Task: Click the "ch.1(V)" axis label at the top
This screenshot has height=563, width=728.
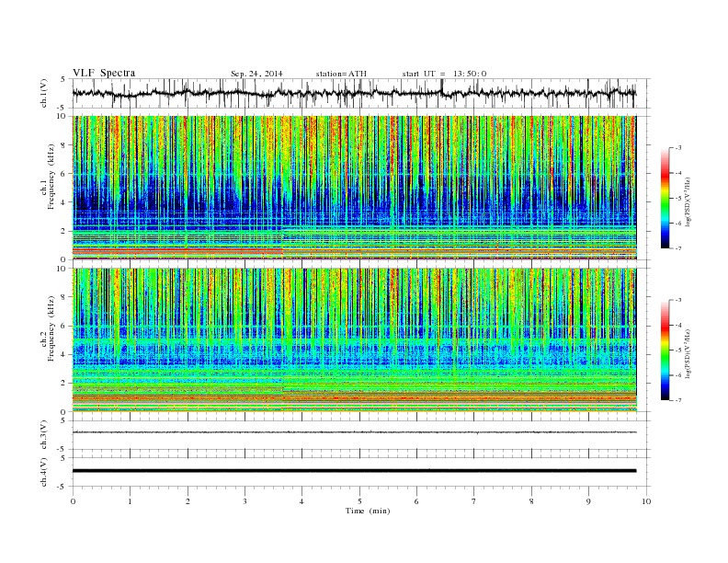Action: tap(44, 93)
